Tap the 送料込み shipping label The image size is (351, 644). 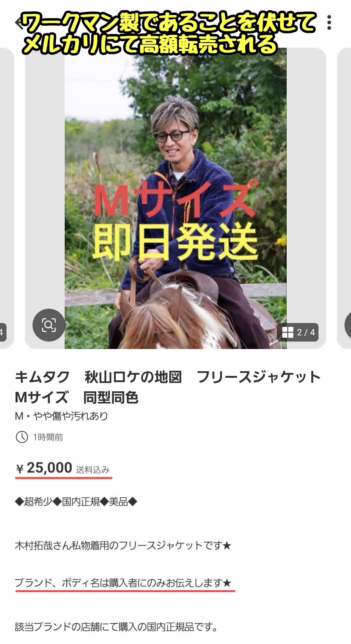[93, 470]
